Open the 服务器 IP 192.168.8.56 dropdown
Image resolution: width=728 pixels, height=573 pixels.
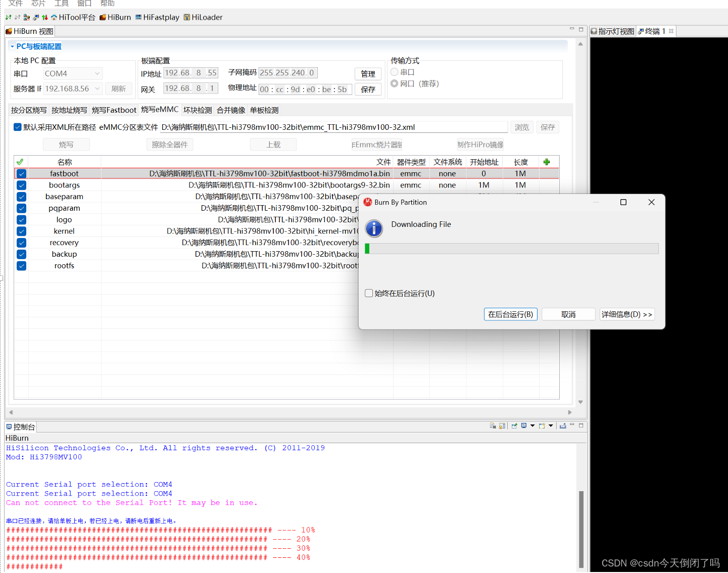pos(73,89)
